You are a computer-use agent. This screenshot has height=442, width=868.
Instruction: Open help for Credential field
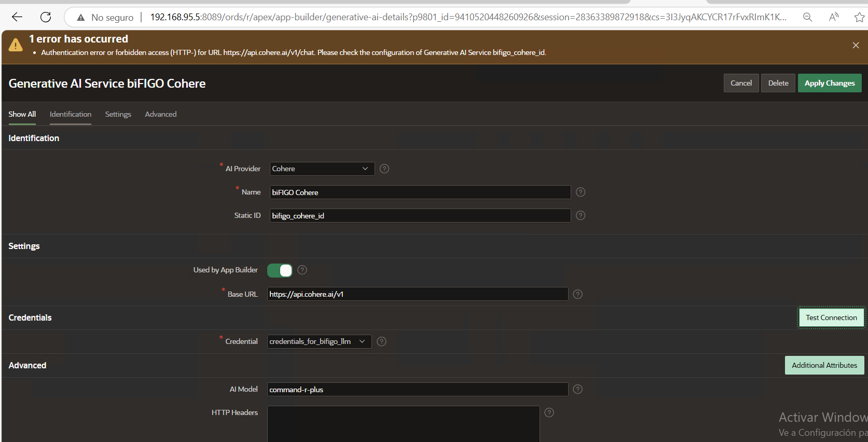pyautogui.click(x=381, y=341)
